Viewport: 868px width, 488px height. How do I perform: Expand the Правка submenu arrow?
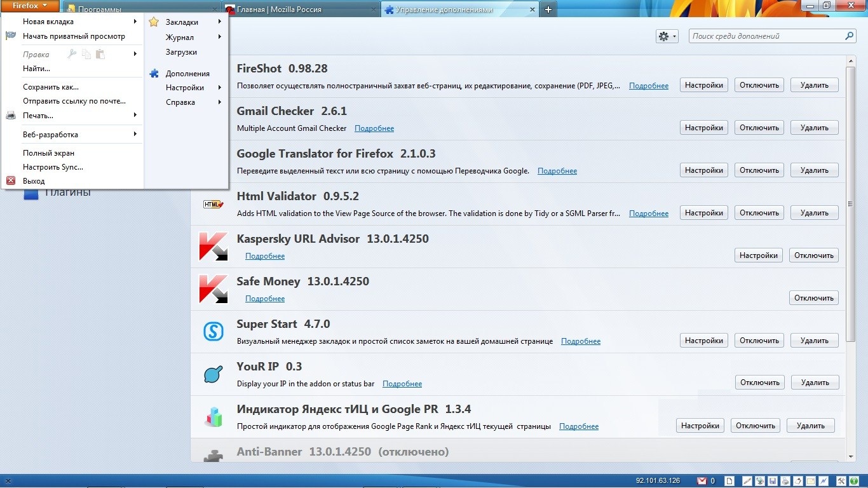click(135, 54)
